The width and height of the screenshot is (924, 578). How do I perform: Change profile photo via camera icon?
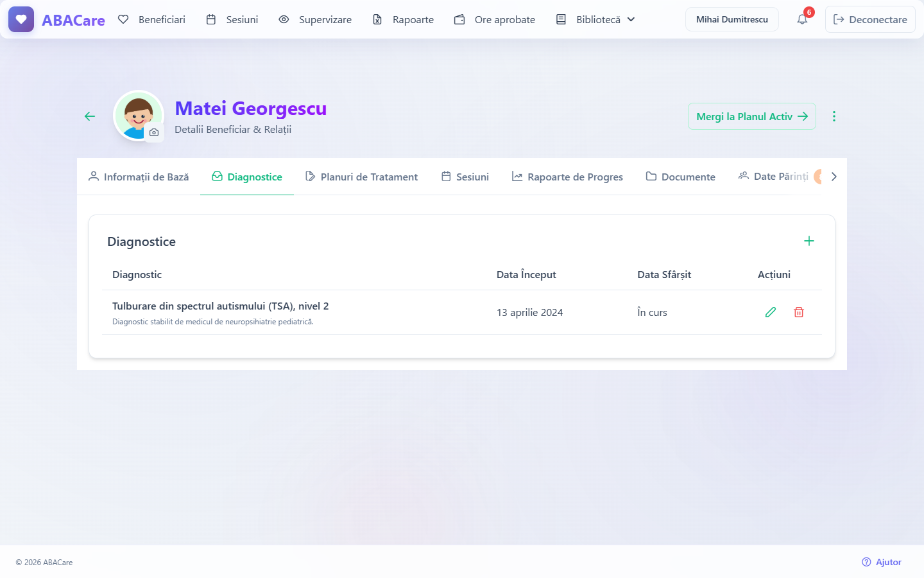154,132
